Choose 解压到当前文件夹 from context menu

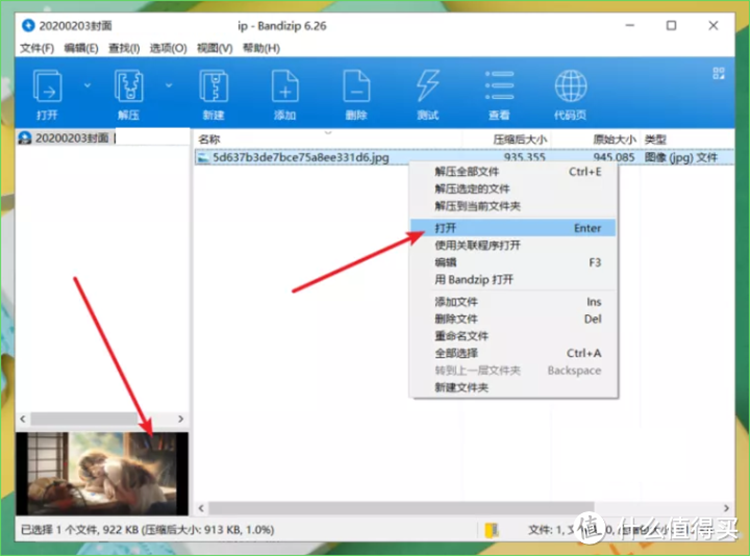pyautogui.click(x=513, y=206)
